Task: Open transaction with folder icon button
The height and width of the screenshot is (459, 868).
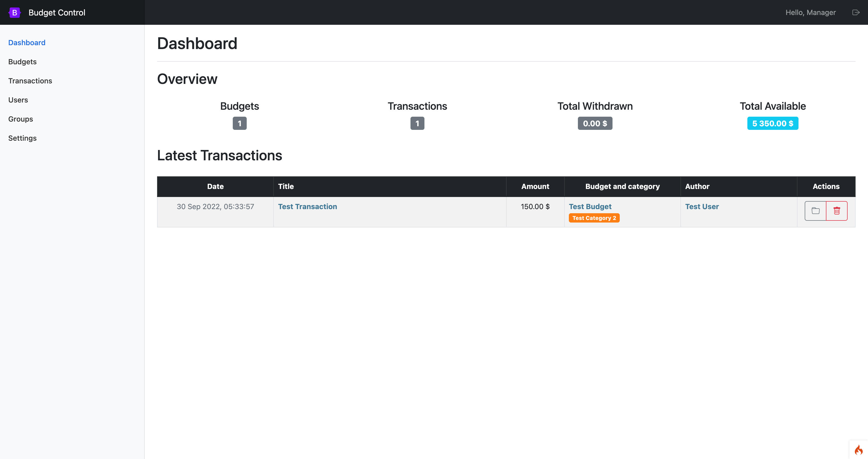Action: [x=815, y=211]
